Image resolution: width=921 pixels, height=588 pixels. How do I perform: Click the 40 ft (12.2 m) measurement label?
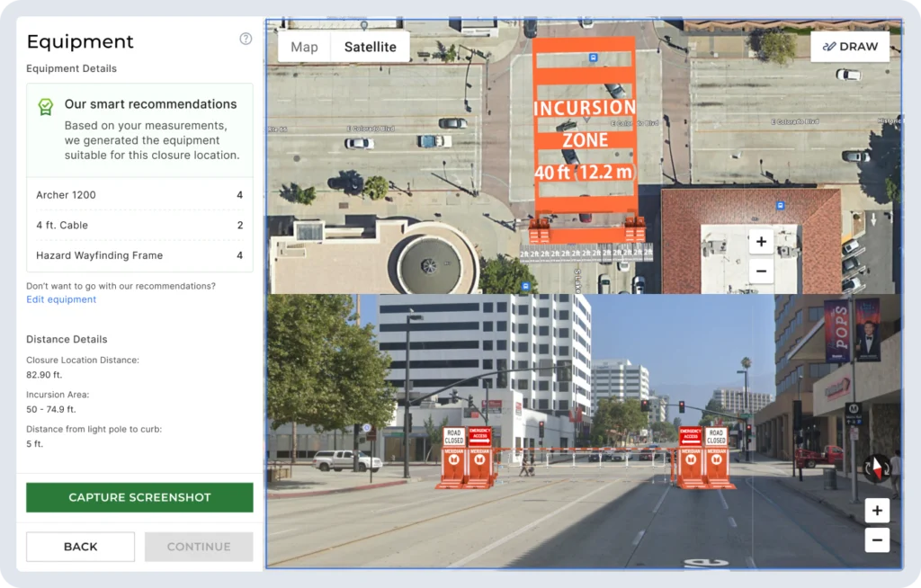coord(584,173)
